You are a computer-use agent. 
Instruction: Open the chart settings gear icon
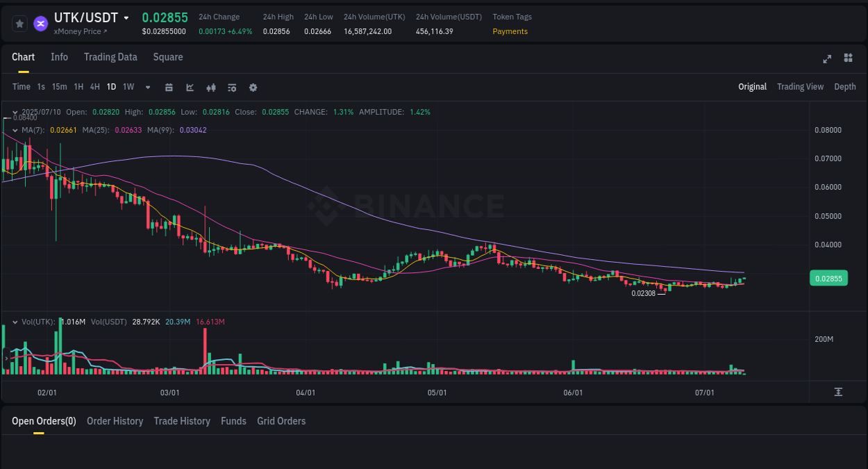(253, 87)
